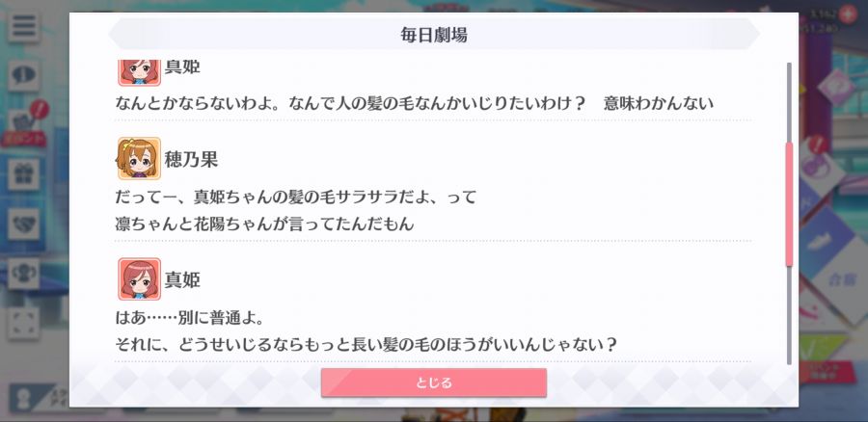Screen dimensions: 868x422
Task: Tap the speech bubble notice icon
Action: (x=23, y=76)
